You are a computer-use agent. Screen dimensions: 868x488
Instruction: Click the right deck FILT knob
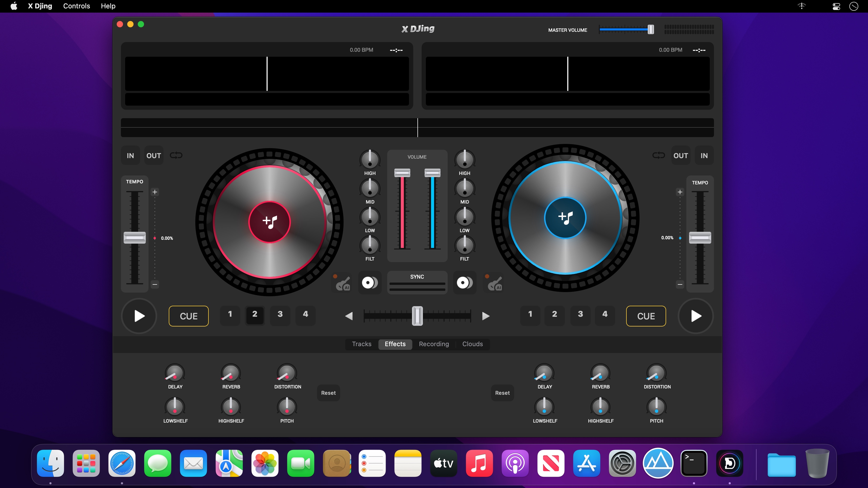[465, 245]
